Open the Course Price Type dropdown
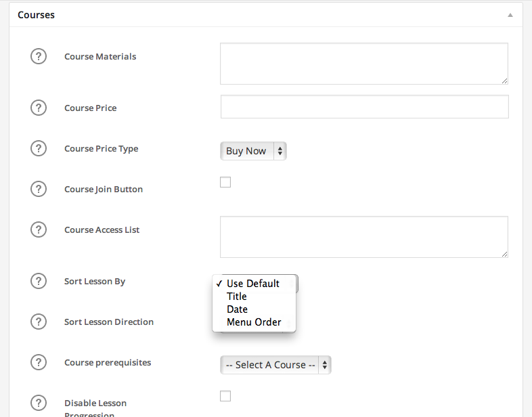The image size is (532, 417). coord(253,151)
